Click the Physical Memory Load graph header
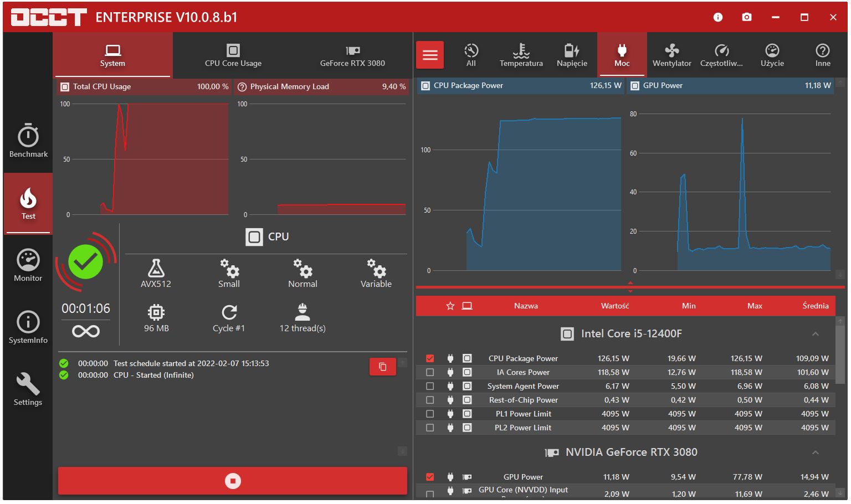The width and height of the screenshot is (851, 504). (x=321, y=86)
